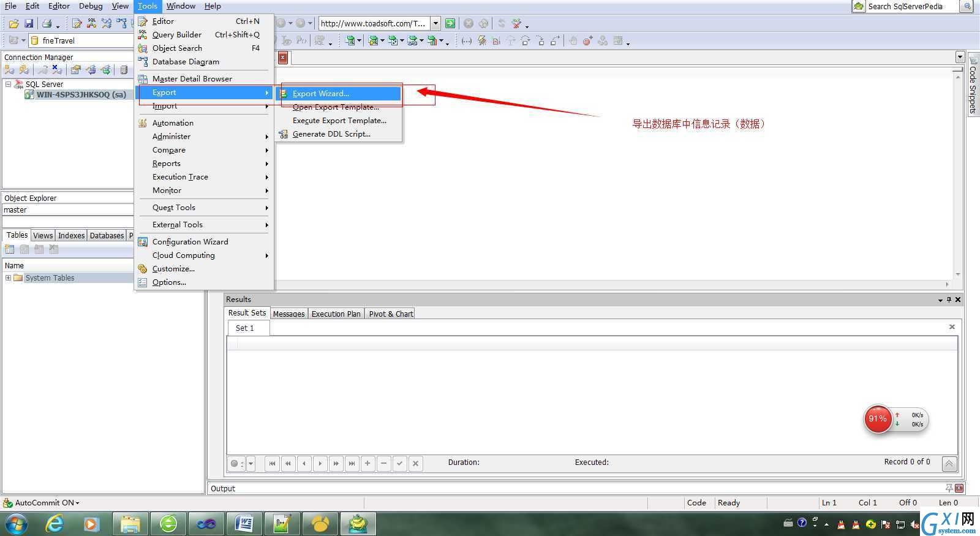Screen dimensions: 980x536
Task: Click the delete record minus button
Action: (383, 464)
